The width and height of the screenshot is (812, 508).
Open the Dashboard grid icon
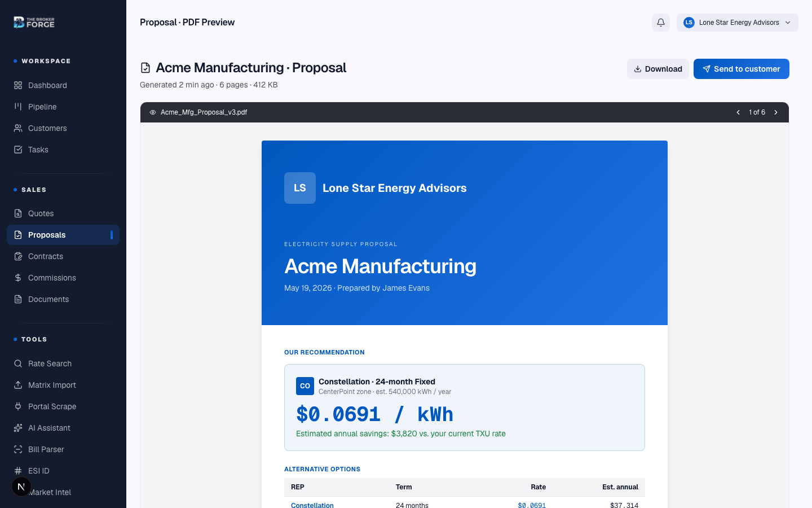pos(18,85)
